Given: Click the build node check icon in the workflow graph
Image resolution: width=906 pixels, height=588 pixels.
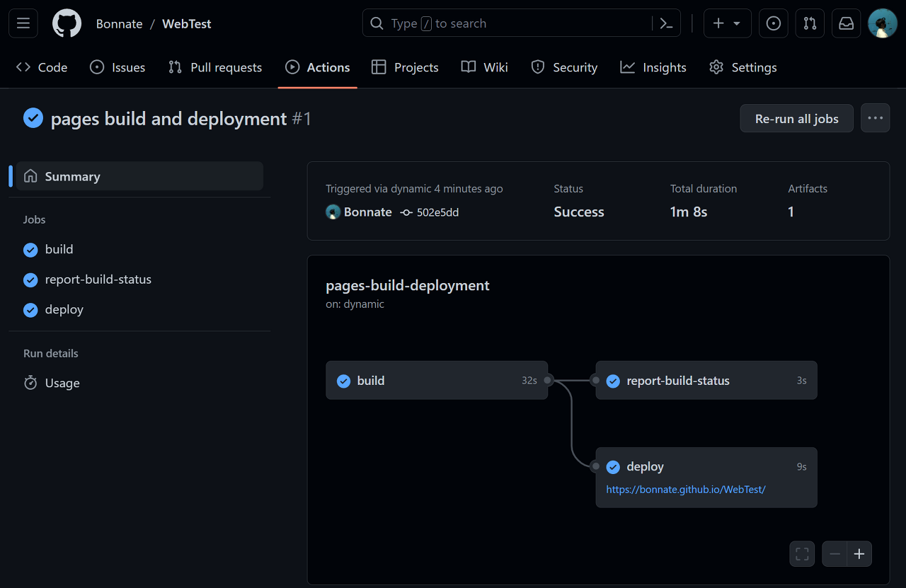Looking at the screenshot, I should [x=343, y=381].
